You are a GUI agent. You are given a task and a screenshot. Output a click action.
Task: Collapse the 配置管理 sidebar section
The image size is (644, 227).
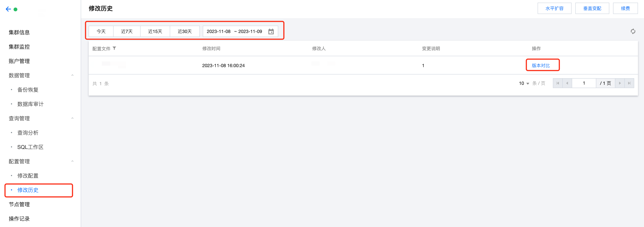pos(72,161)
